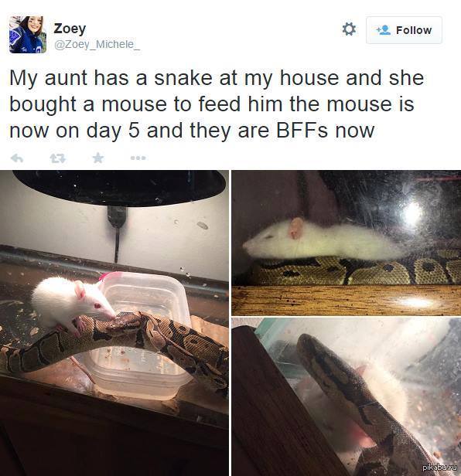The height and width of the screenshot is (476, 461).
Task: Click the reply arrow icon
Action: pyautogui.click(x=17, y=158)
